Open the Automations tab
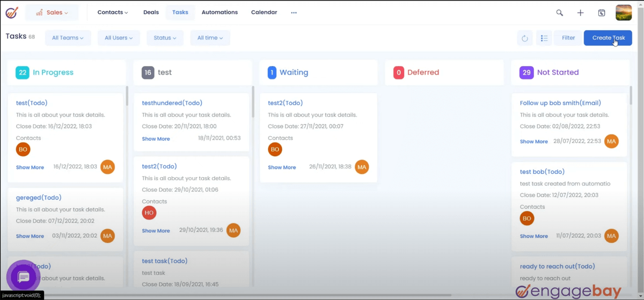 click(x=219, y=12)
